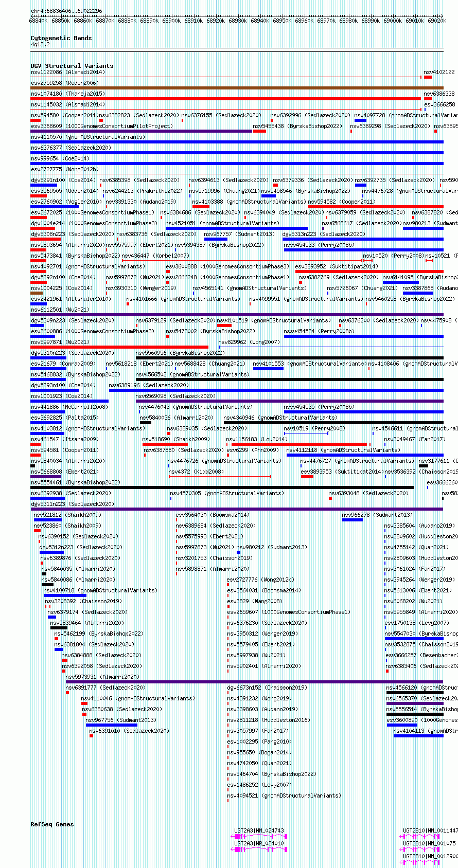Select nsv1145032 (Alsmadi2014) label
This screenshot has width=458, height=868.
[68, 104]
